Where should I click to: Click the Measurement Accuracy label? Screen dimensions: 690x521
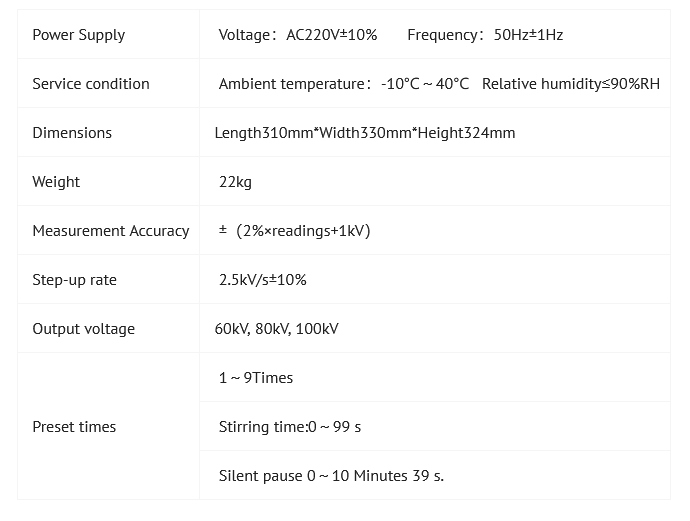click(x=111, y=231)
